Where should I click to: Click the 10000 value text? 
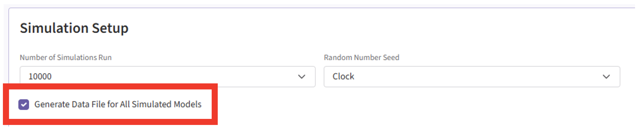(x=40, y=77)
